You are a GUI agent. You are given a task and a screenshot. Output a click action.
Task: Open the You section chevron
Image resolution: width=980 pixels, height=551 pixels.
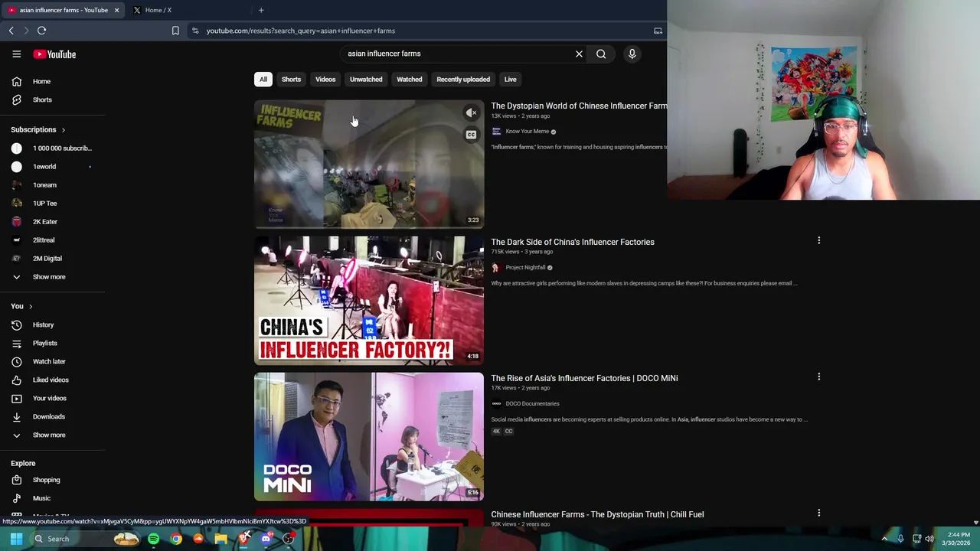[x=31, y=306]
